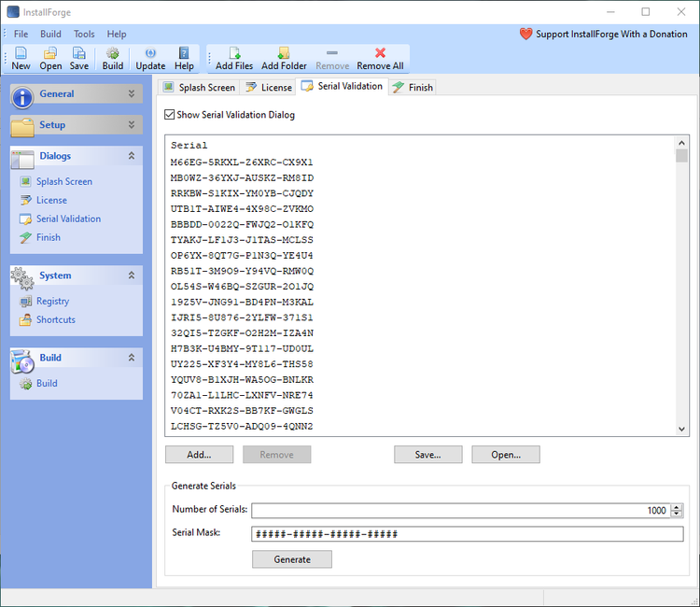Click the serial list scroll down arrow

coord(681,429)
